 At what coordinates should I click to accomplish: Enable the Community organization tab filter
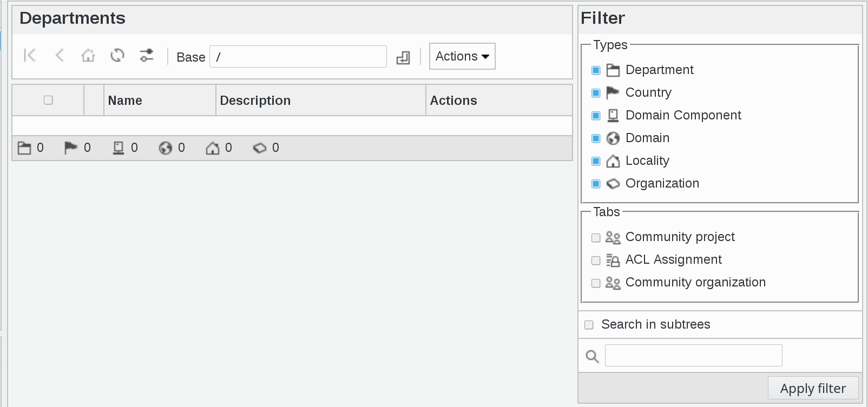point(596,283)
